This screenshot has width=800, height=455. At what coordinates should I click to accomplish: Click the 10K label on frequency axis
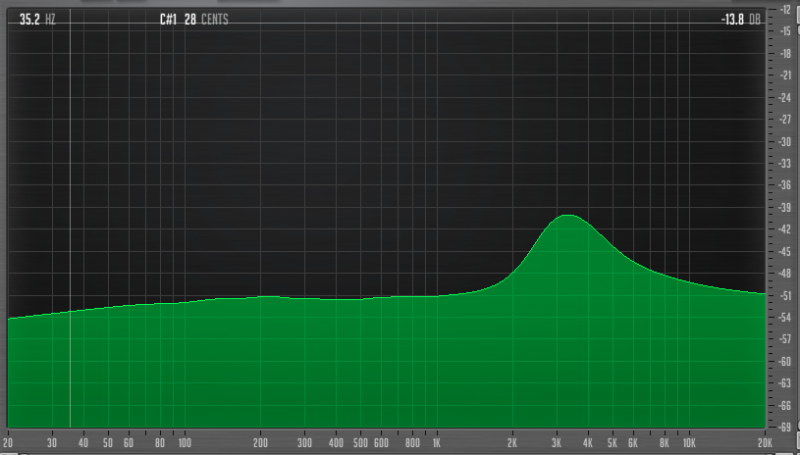click(x=688, y=441)
